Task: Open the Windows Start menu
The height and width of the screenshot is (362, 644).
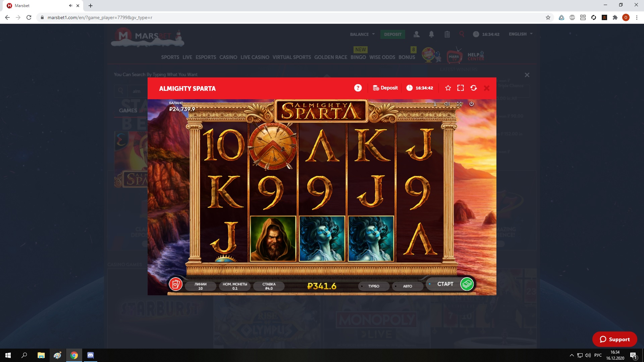Action: pyautogui.click(x=8, y=355)
